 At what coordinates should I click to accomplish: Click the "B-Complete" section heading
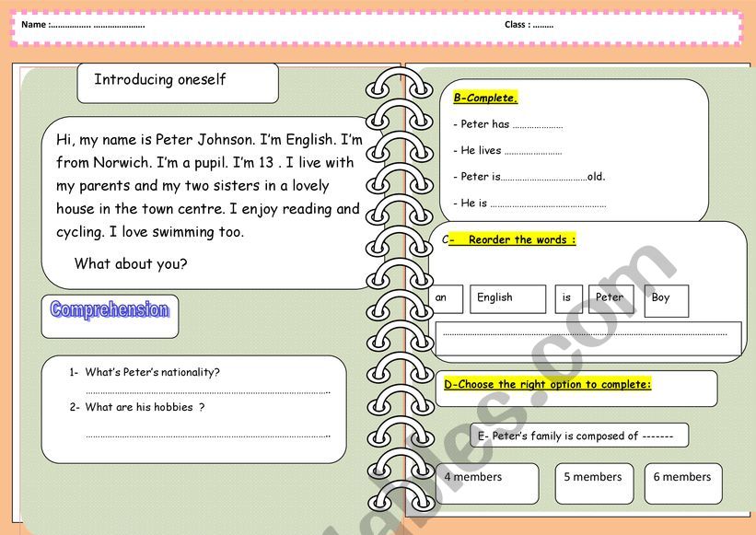pos(485,97)
